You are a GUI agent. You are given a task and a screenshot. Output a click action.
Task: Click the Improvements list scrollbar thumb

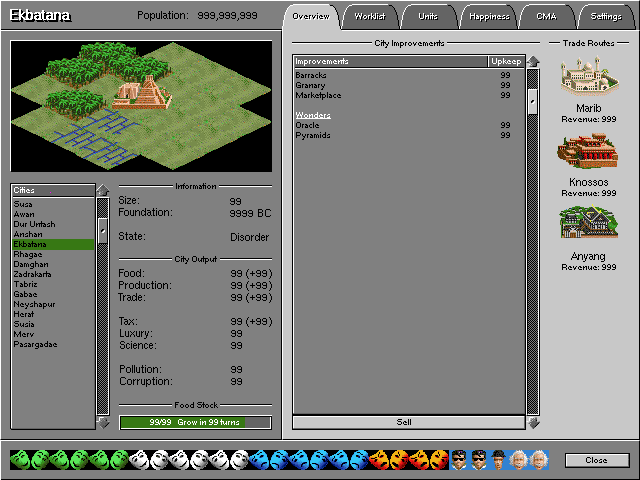[533, 102]
